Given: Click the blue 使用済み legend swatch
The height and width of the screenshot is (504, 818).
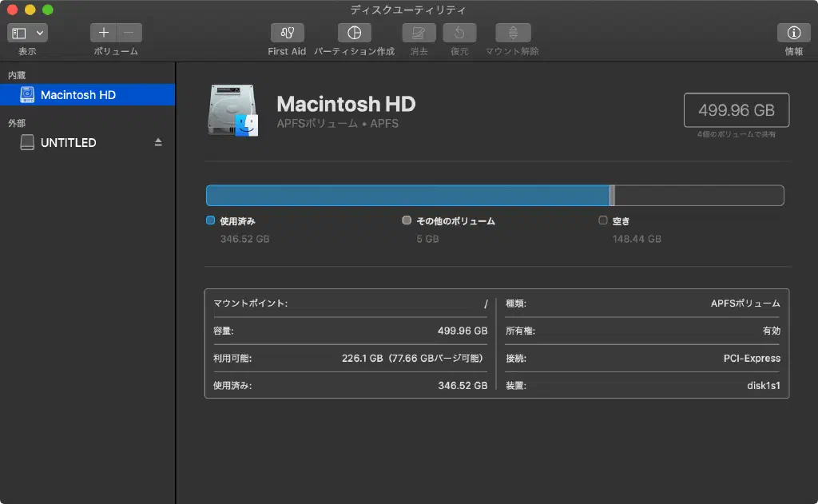Looking at the screenshot, I should (x=210, y=220).
